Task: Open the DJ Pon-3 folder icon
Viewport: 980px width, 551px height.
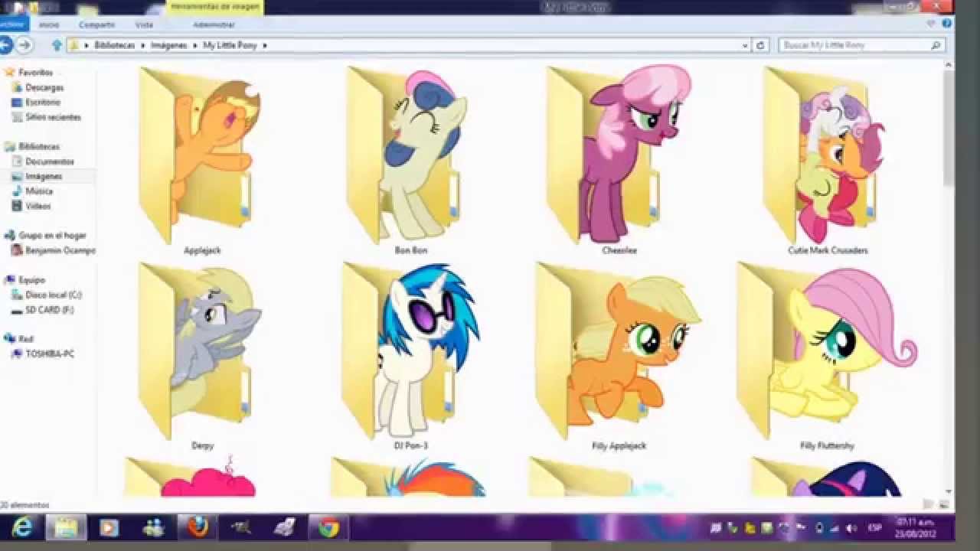Action: [x=410, y=350]
